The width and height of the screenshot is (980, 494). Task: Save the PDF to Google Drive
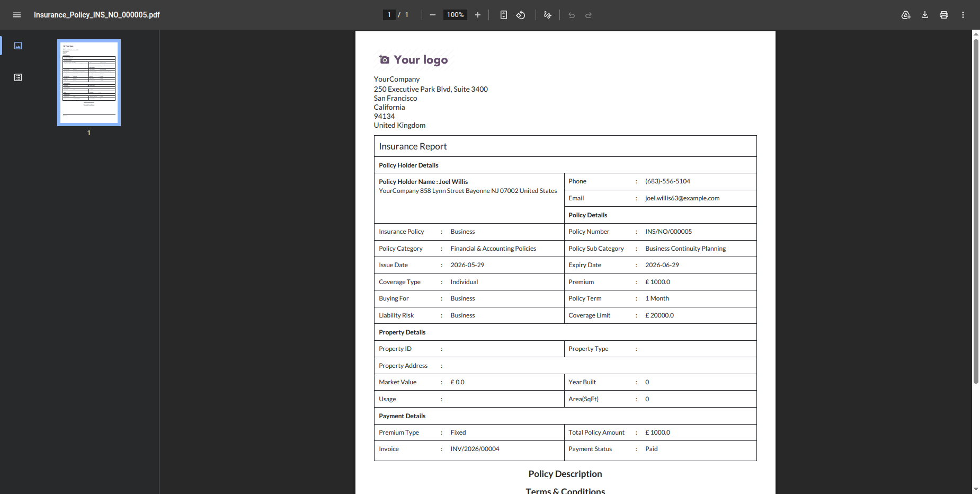point(906,15)
